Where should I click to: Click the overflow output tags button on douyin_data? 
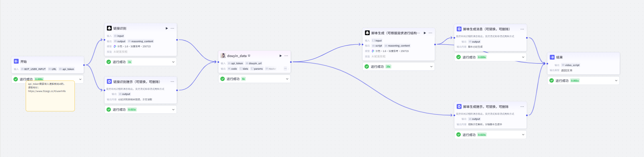pos(285,69)
